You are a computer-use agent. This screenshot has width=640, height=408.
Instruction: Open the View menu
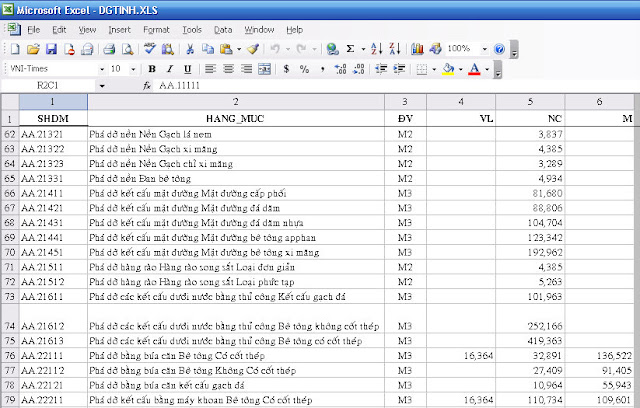pos(87,30)
